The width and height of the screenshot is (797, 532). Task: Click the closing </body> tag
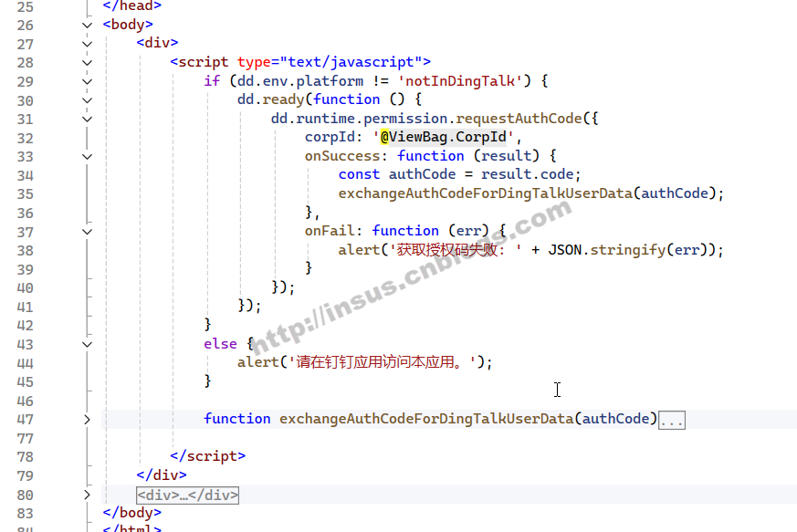click(132, 512)
